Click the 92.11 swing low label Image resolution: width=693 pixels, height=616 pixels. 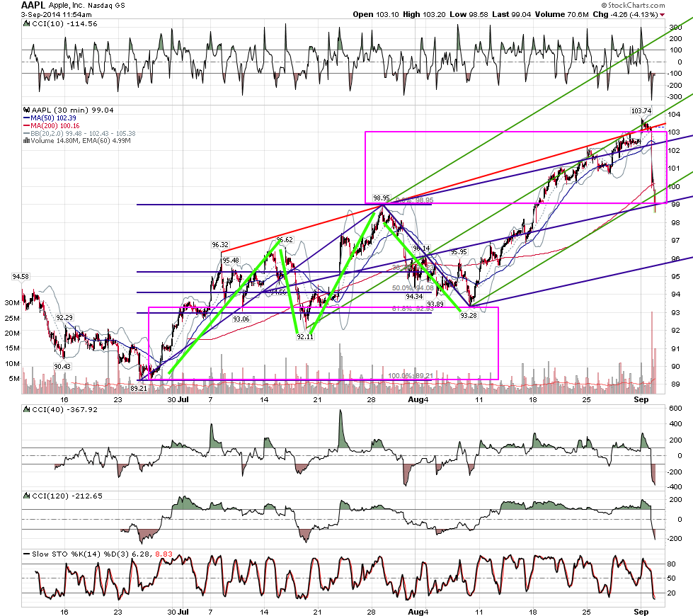point(305,336)
